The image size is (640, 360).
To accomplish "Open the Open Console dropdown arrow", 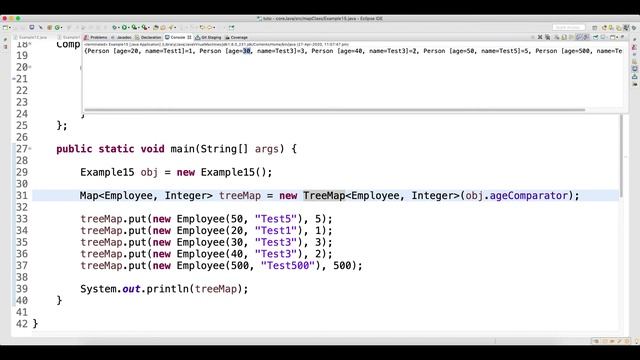I will coord(617,37).
